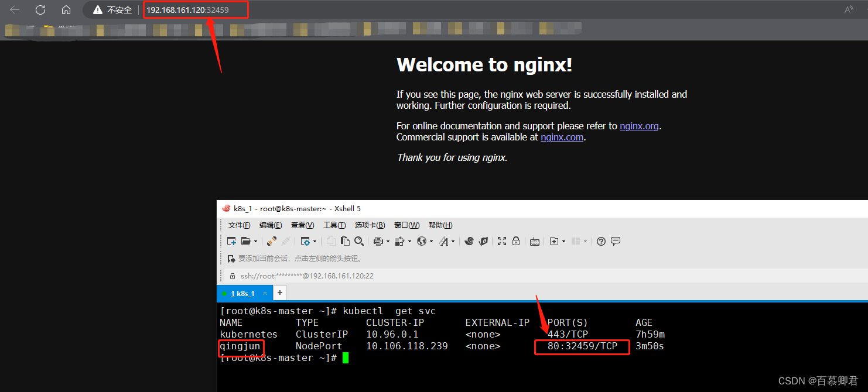Open the globe icon dropdown menu
Screen dimensions: 868x392
coord(431,241)
